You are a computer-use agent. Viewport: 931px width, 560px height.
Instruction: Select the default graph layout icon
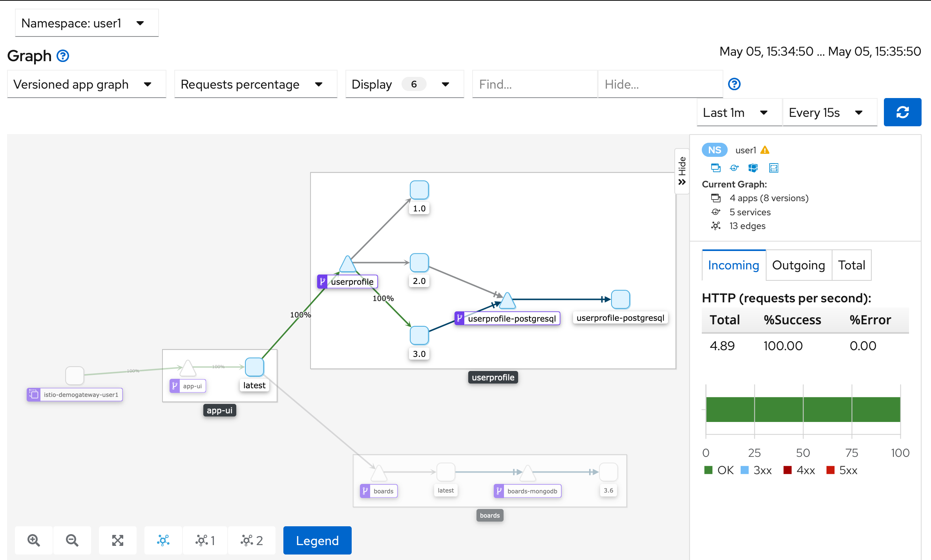point(163,540)
